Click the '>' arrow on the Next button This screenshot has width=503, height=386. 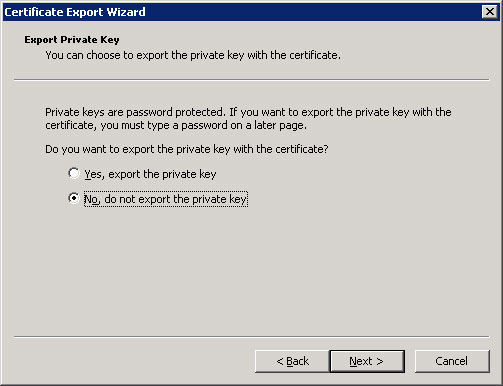click(380, 361)
